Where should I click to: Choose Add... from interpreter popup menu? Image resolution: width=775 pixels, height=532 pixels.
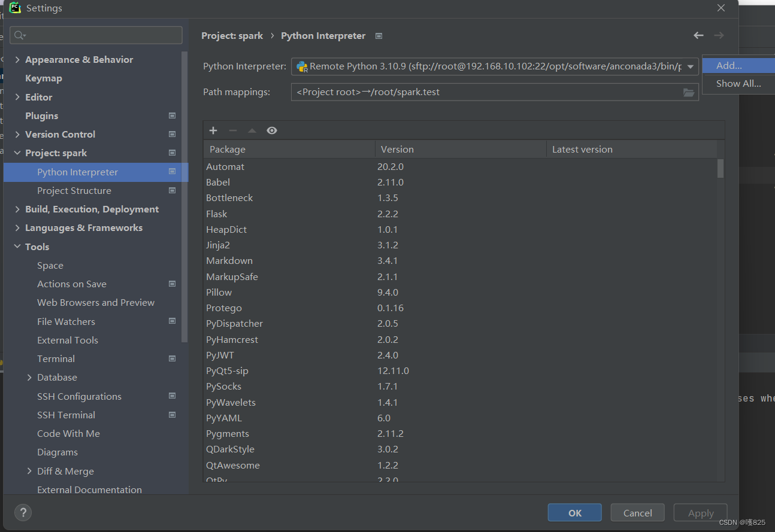(738, 65)
